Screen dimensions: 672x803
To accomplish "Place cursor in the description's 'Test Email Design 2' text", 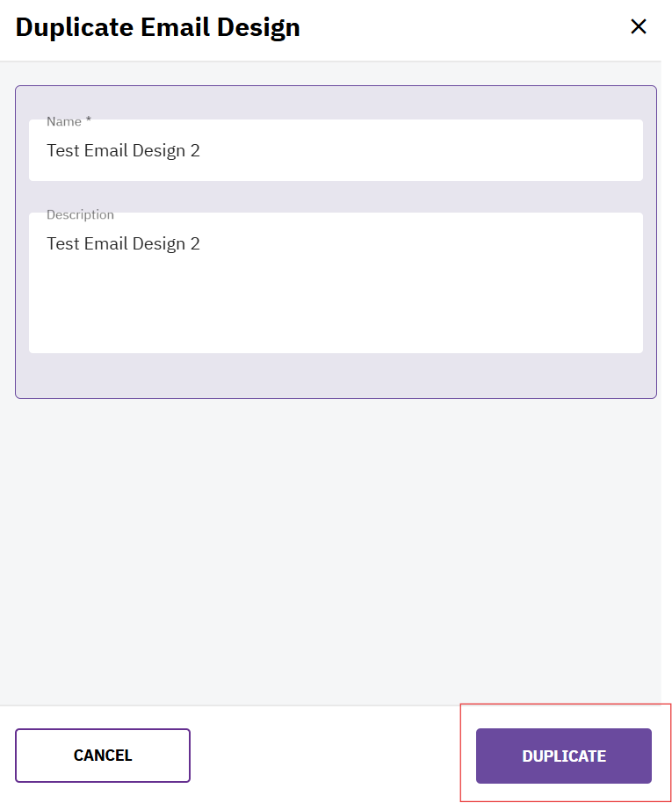I will point(123,244).
